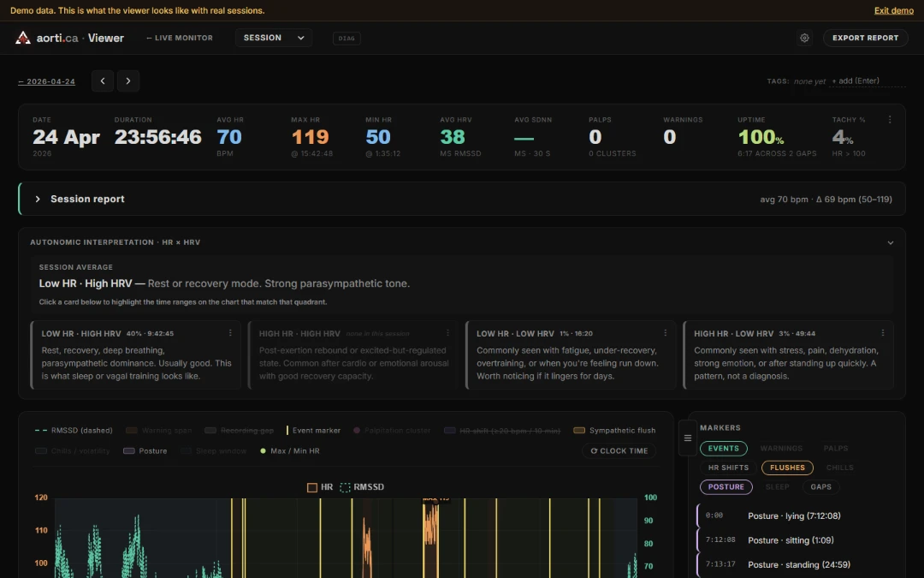Image resolution: width=924 pixels, height=578 pixels.
Task: Toggle the Sympathetic flush legend swatch
Action: (579, 431)
